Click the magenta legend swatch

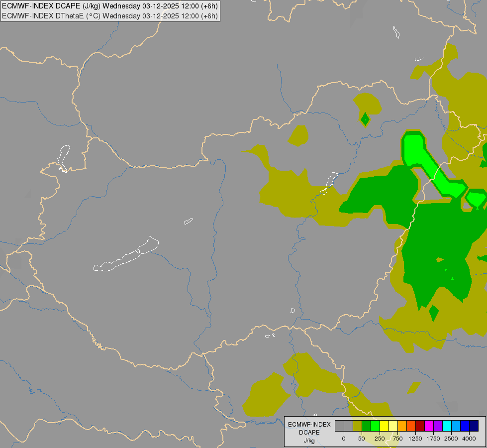[429, 426]
